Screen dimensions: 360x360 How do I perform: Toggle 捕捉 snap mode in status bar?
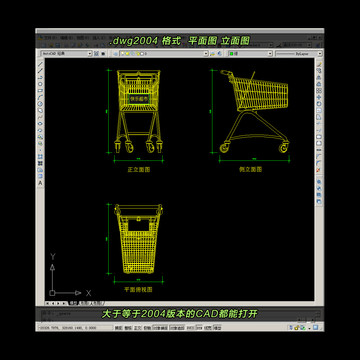pyautogui.click(x=118, y=328)
